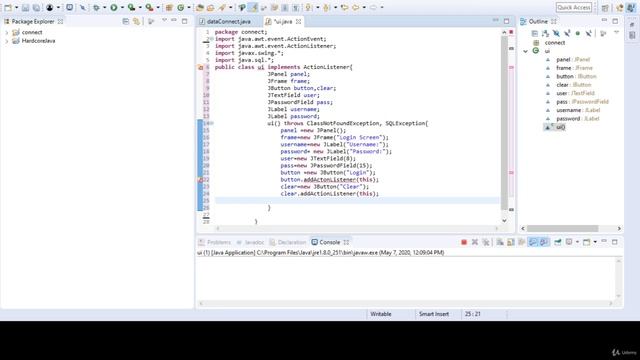The height and width of the screenshot is (360, 640).
Task: Click the Outline horizontal scrollbar thumb
Action: pyautogui.click(x=562, y=229)
